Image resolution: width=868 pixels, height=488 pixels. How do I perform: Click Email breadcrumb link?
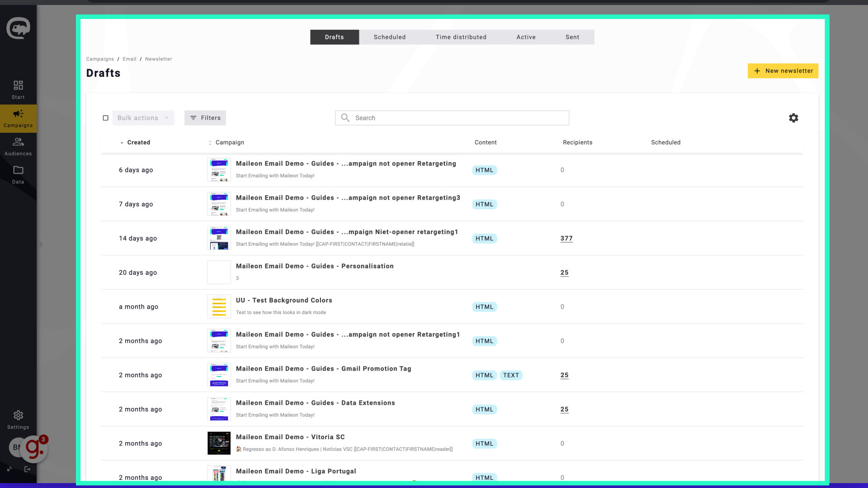[x=129, y=59]
